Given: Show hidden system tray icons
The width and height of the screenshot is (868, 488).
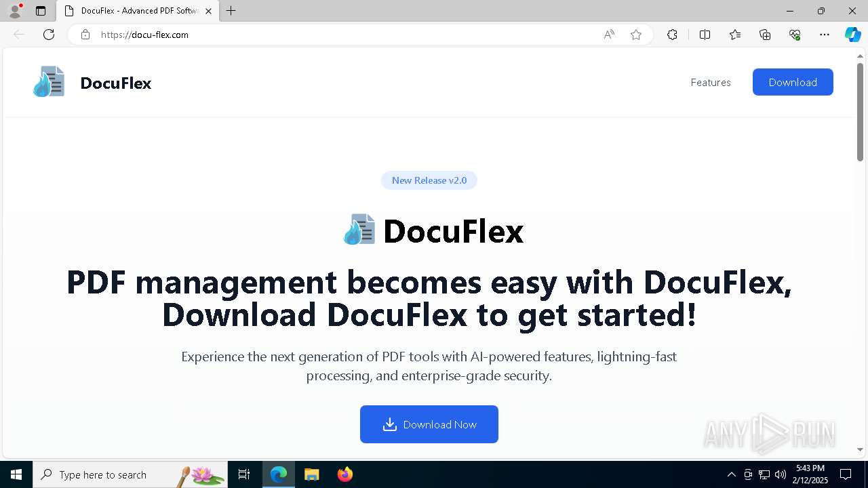Looking at the screenshot, I should pos(731,474).
